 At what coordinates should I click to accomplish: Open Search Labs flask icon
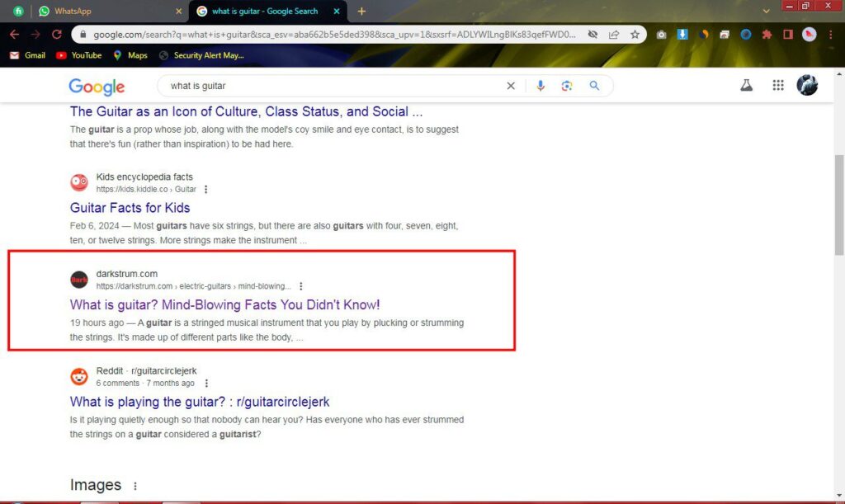click(746, 85)
